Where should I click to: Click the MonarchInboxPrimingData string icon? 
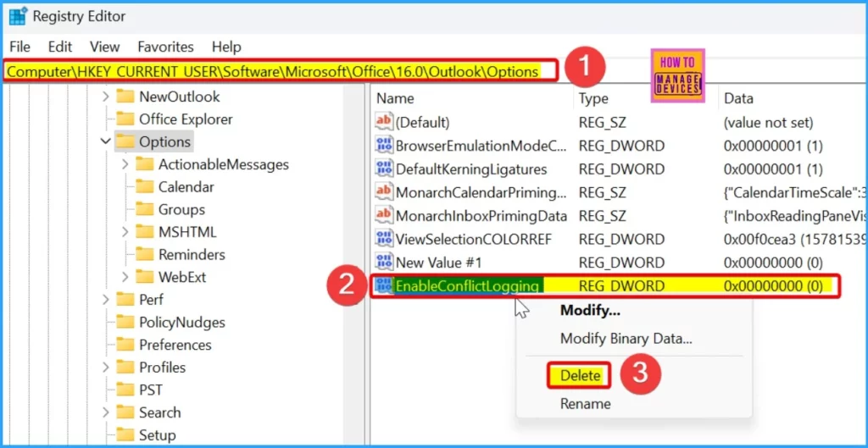click(384, 216)
